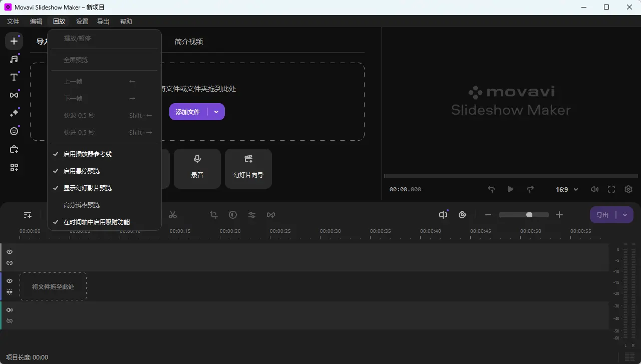Image resolution: width=641 pixels, height=364 pixels.
Task: Toggle the audio track unlink icon
Action: [x=10, y=321]
